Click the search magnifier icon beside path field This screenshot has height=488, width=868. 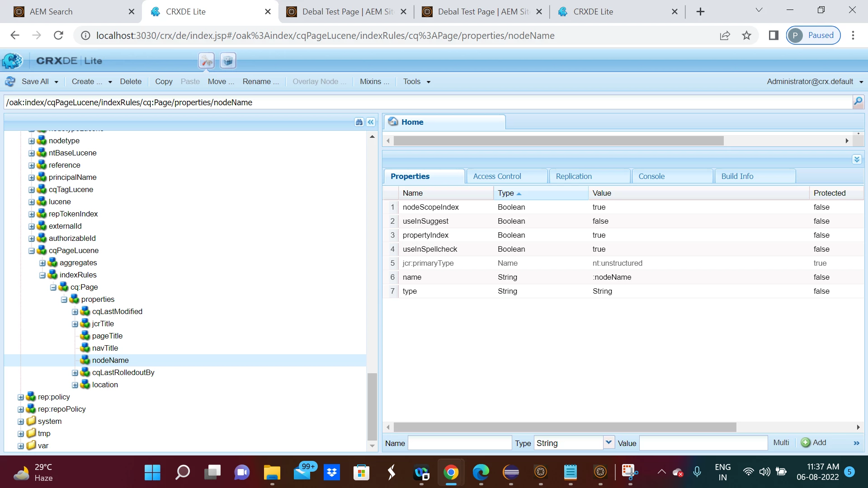pyautogui.click(x=858, y=102)
